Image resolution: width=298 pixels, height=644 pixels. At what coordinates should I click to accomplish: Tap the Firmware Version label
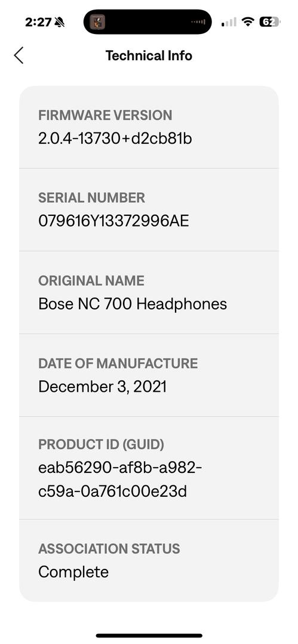click(105, 115)
